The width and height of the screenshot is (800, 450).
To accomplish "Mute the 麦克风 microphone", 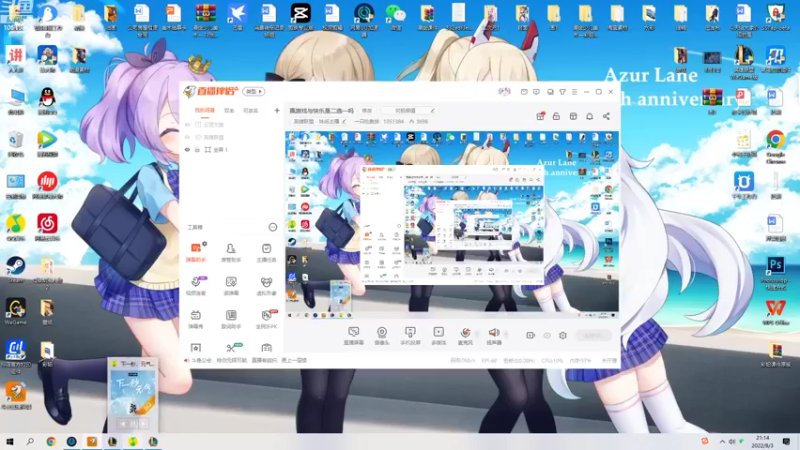I will pyautogui.click(x=465, y=336).
